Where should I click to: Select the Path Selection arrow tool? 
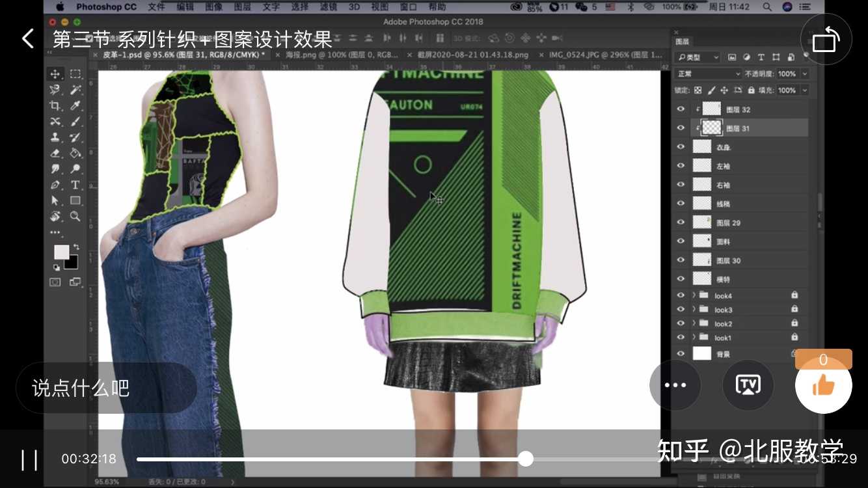click(55, 200)
